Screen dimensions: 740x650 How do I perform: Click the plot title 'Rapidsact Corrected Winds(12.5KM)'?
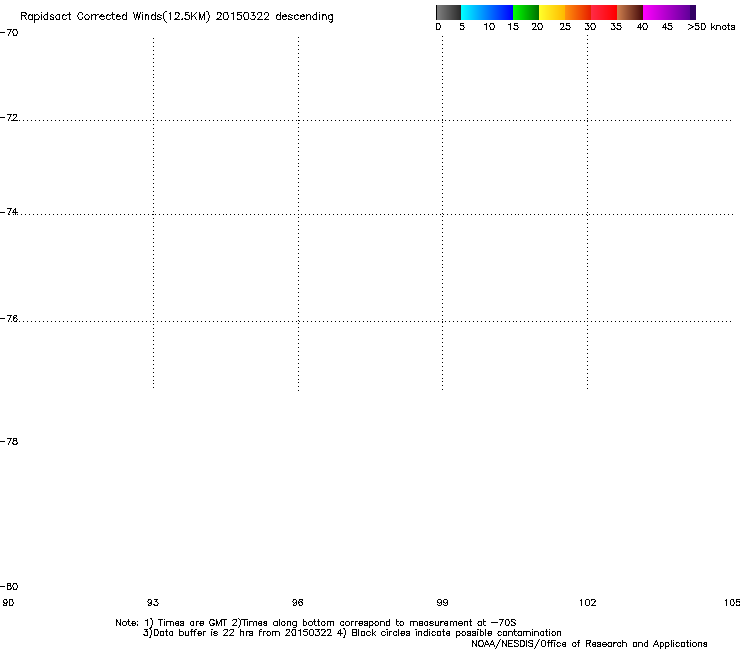click(115, 17)
